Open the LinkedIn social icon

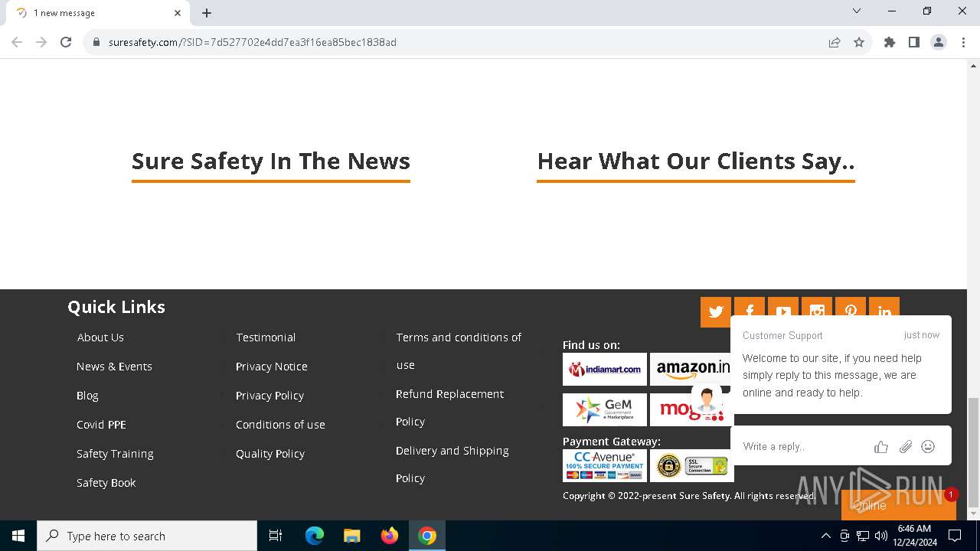pos(884,306)
